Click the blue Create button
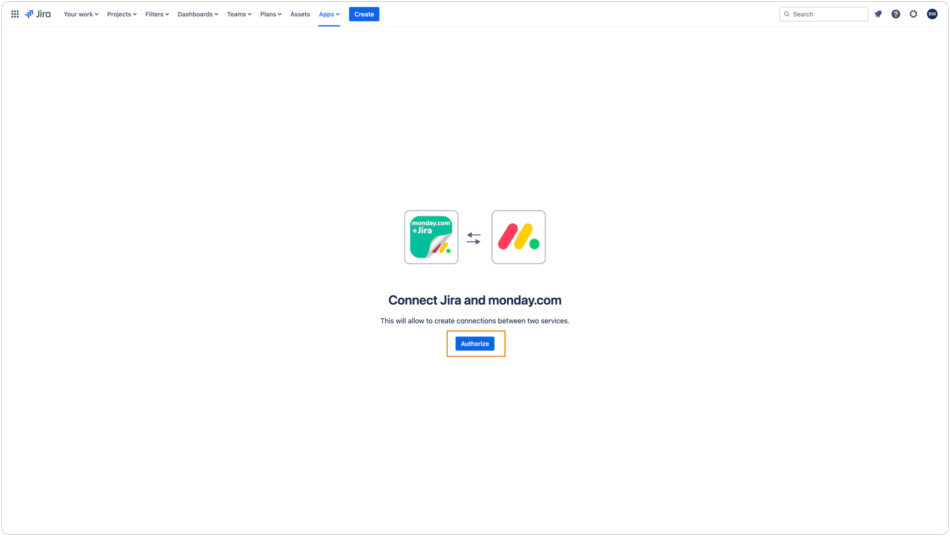This screenshot has height=536, width=950. pos(364,14)
